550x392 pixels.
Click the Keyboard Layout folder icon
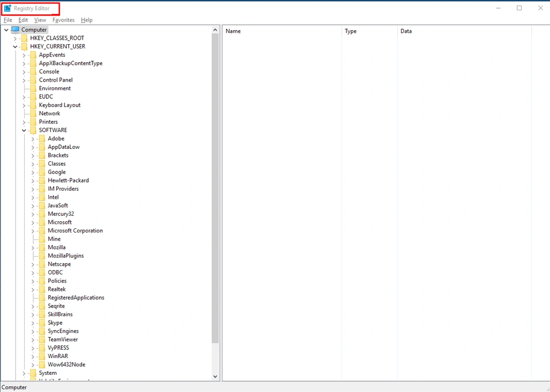coord(33,105)
